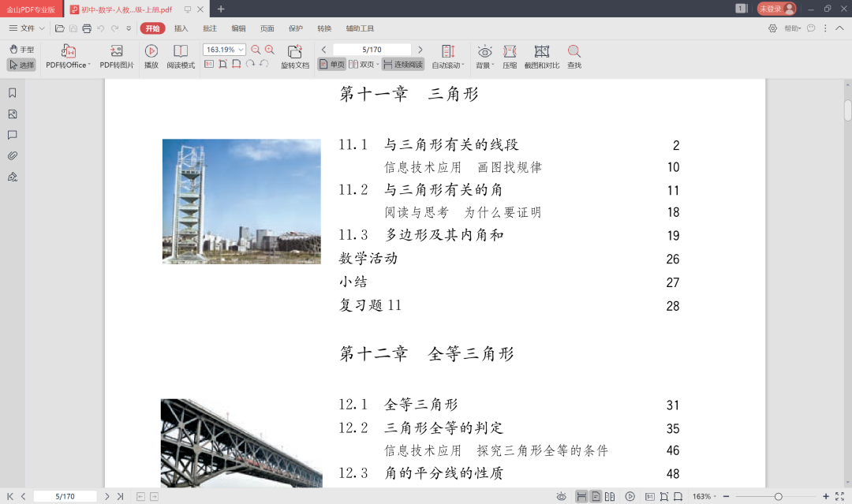Open the bookmarks panel in left sidebar
The width and height of the screenshot is (852, 504).
pos(11,92)
